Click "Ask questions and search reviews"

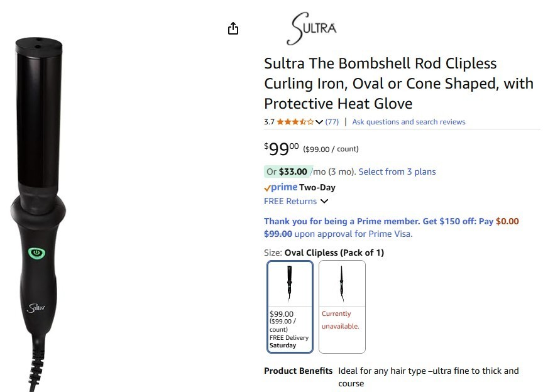(409, 122)
